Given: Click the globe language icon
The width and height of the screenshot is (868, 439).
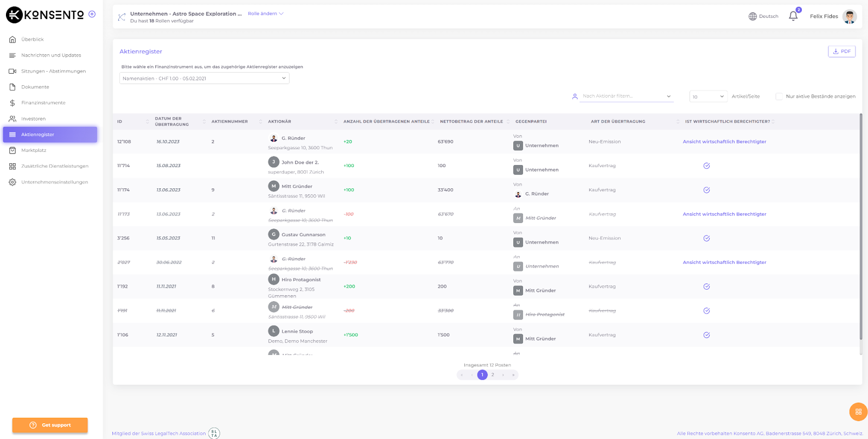Looking at the screenshot, I should click(752, 16).
